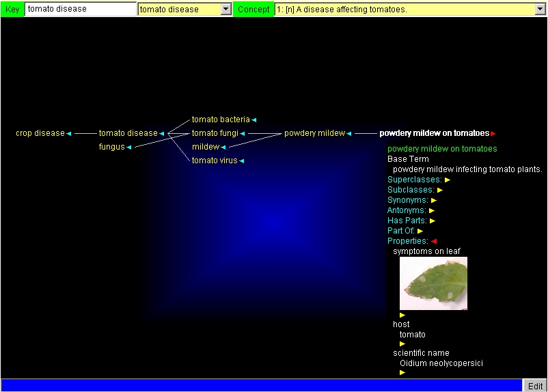Select the mildew node
This screenshot has height=392, width=548.
tap(206, 147)
